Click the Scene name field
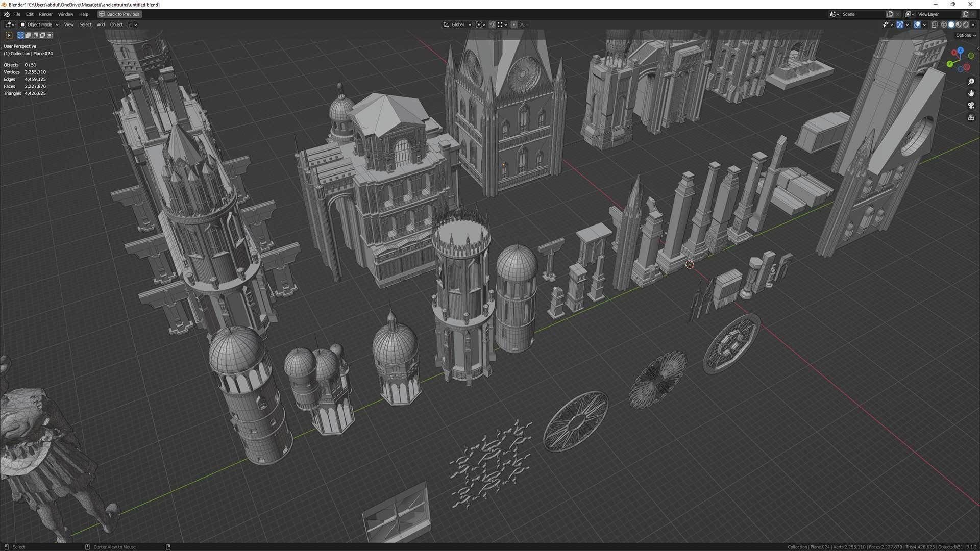The height and width of the screenshot is (551, 980). [863, 14]
